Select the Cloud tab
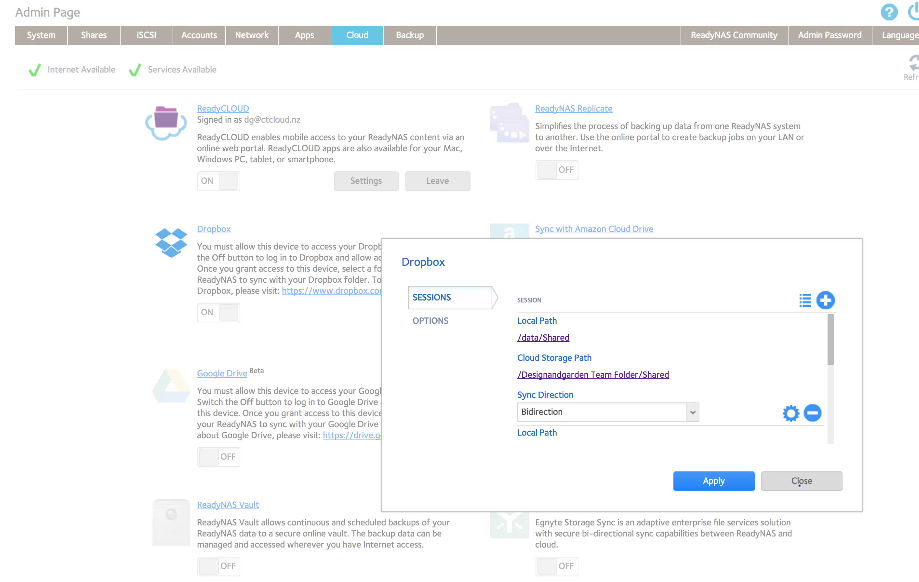The image size is (919, 582). 357,35
